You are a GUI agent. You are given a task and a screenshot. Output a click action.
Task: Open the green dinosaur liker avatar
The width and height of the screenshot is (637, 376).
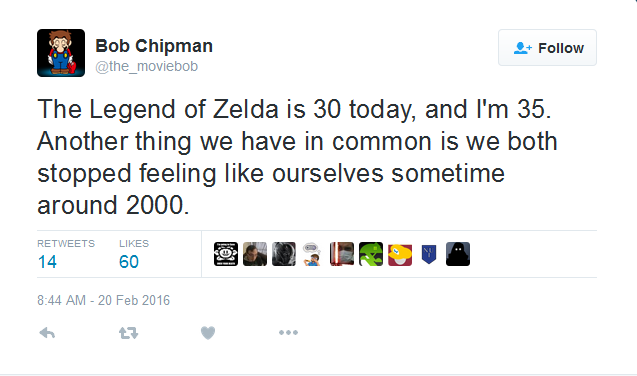371,254
